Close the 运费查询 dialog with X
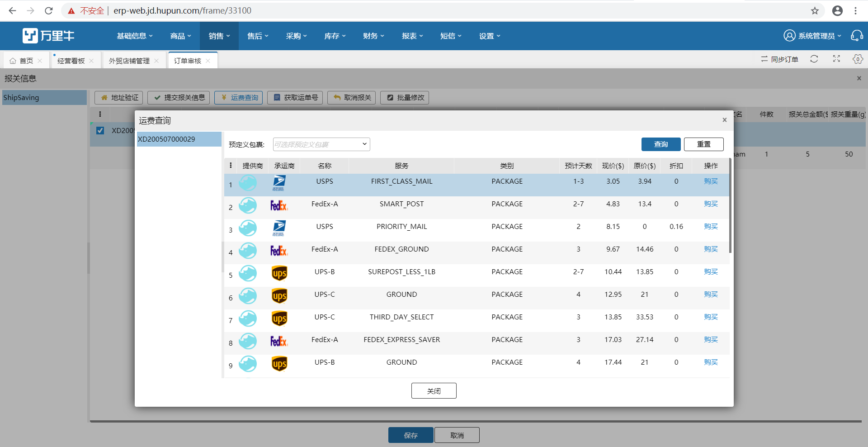 tap(724, 120)
